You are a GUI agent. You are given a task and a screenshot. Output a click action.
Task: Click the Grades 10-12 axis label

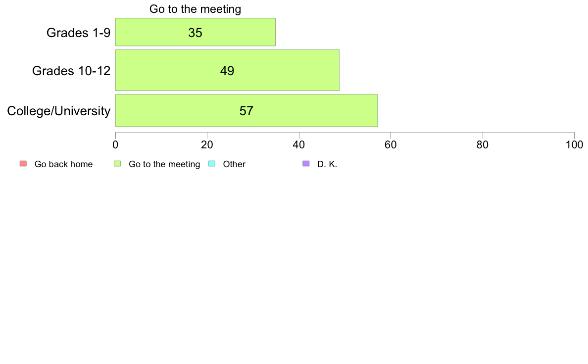pyautogui.click(x=71, y=71)
